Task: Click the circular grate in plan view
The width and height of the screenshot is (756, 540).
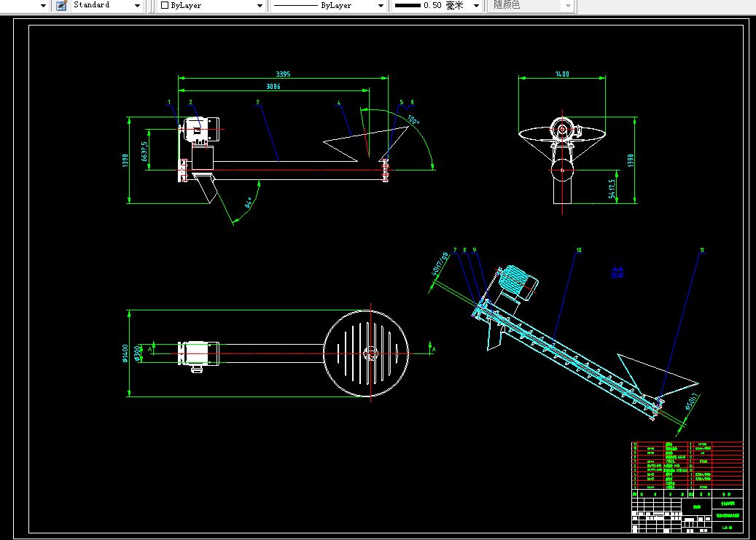Action: coord(367,353)
